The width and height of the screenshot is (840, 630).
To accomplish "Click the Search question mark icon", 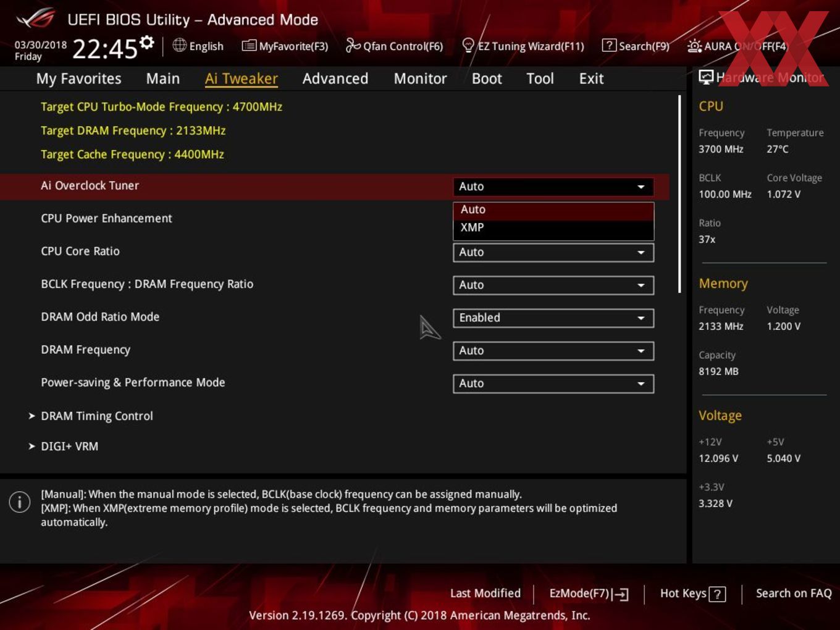I will [609, 45].
